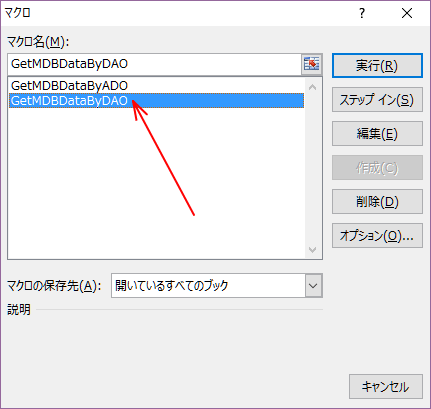Click the help question mark icon
The image size is (431, 409).
pyautogui.click(x=362, y=13)
